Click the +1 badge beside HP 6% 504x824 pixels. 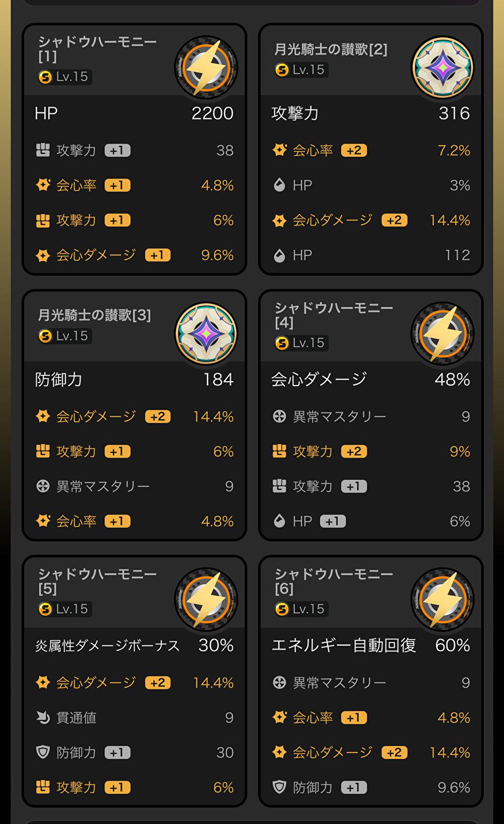tap(333, 521)
